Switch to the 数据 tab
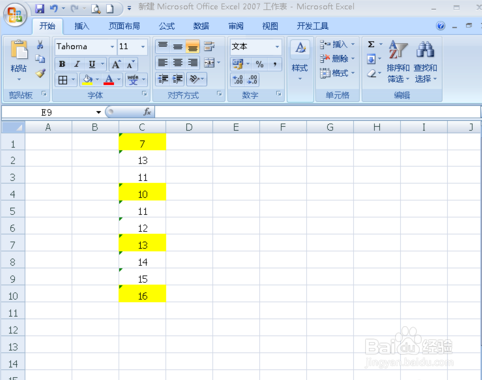This screenshot has width=482, height=380. pos(201,26)
